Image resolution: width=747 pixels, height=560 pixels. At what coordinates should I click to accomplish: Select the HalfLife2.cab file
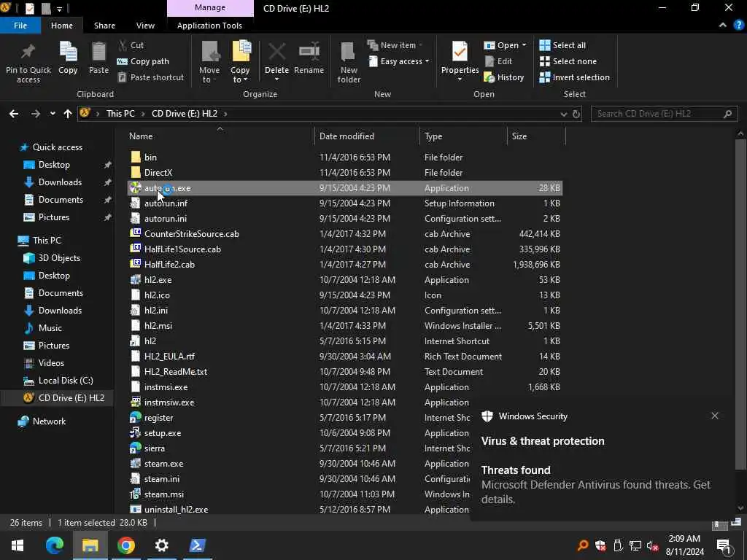click(169, 264)
